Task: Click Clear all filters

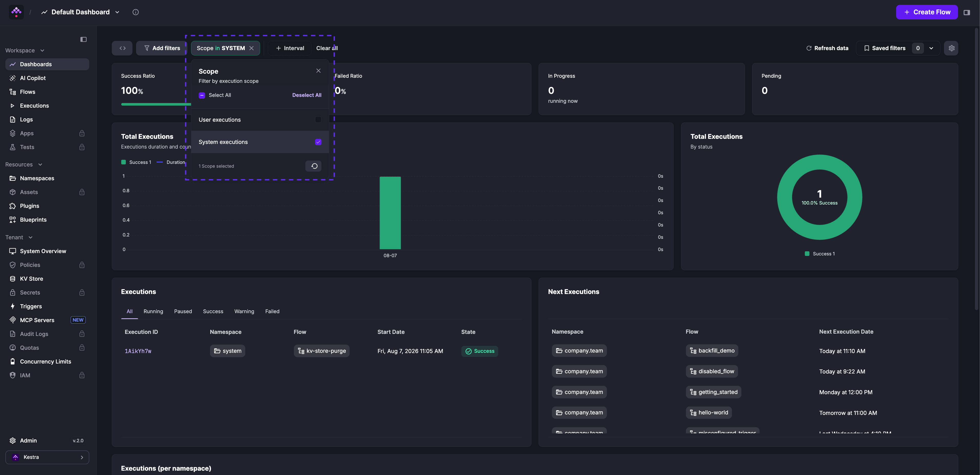Action: tap(327, 48)
